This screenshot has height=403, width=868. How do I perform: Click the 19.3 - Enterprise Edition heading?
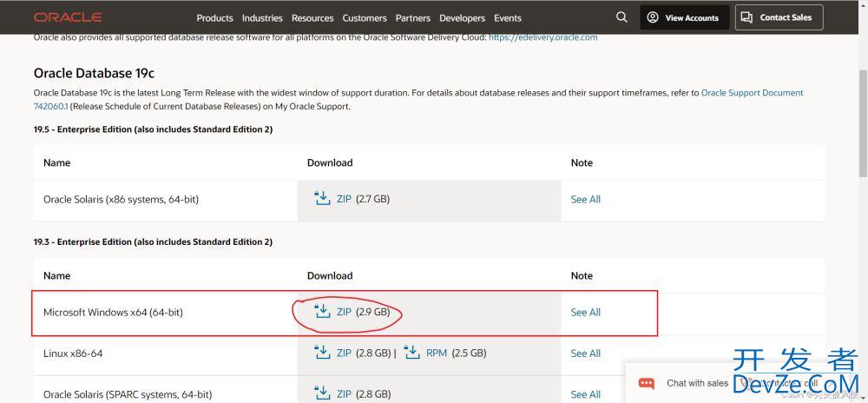coord(154,242)
